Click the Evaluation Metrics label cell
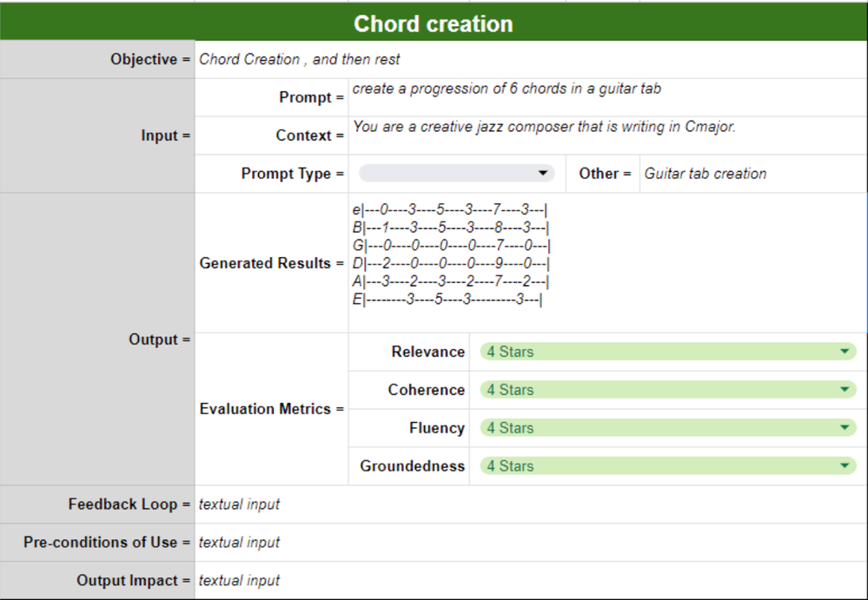The height and width of the screenshot is (600, 868). (271, 409)
